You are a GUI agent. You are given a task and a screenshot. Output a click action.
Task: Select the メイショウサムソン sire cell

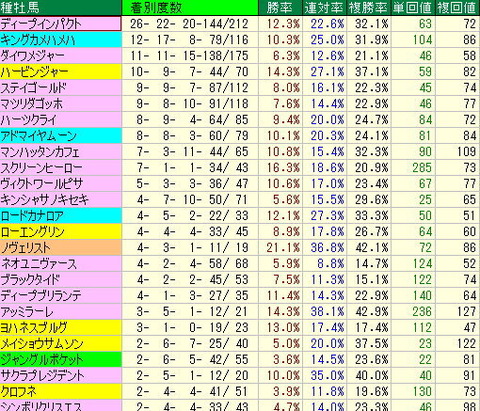point(61,344)
